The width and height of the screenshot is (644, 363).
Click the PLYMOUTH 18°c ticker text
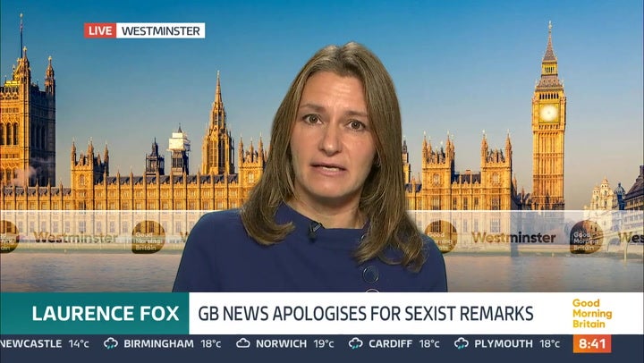coord(517,343)
